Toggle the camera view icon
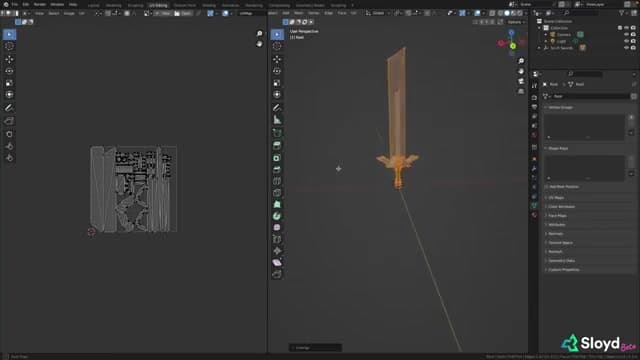Screen dimensions: 640x360 [x=521, y=82]
